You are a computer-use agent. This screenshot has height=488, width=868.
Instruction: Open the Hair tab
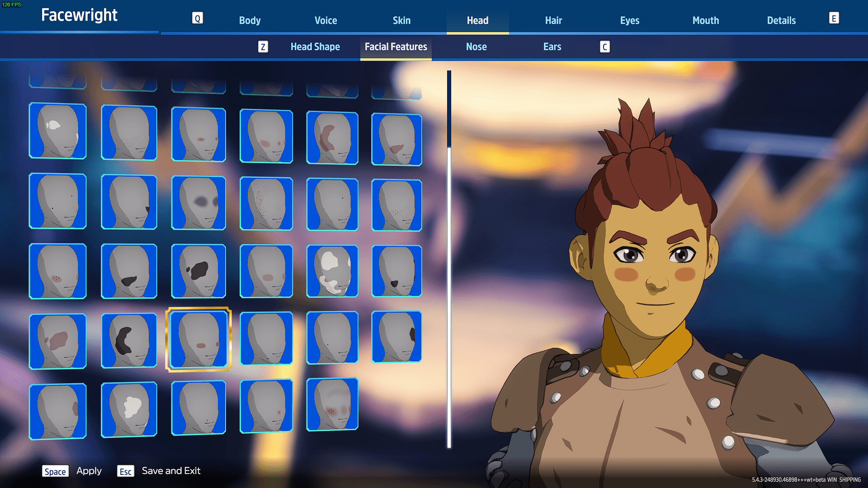(553, 20)
